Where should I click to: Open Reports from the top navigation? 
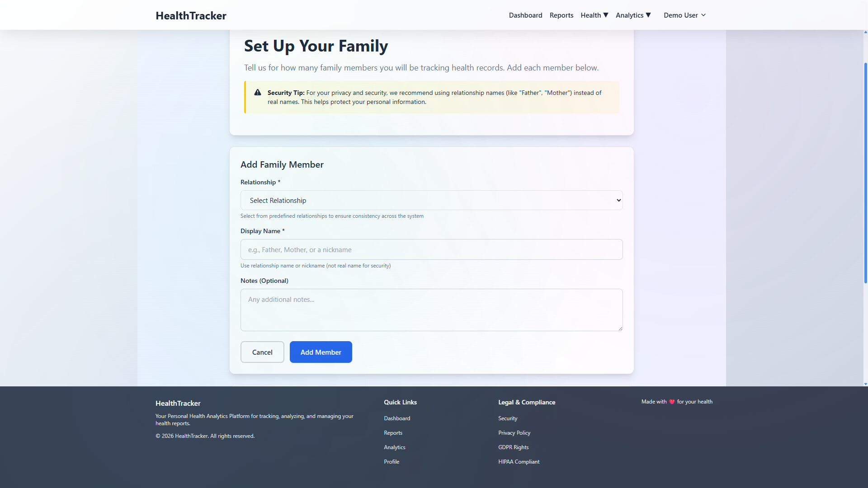click(561, 15)
